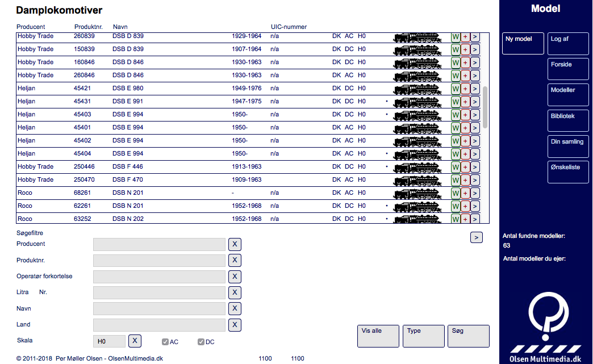Clear the Land filter with its X
Image resolution: width=593 pixels, height=364 pixels.
pyautogui.click(x=235, y=325)
